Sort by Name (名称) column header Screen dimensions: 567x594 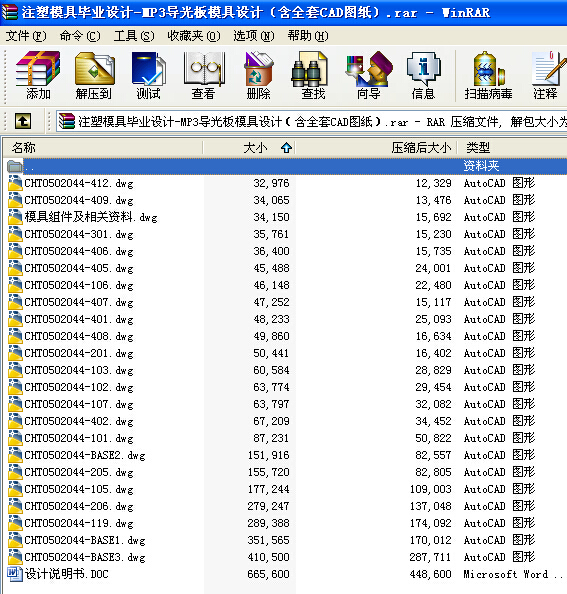click(103, 147)
